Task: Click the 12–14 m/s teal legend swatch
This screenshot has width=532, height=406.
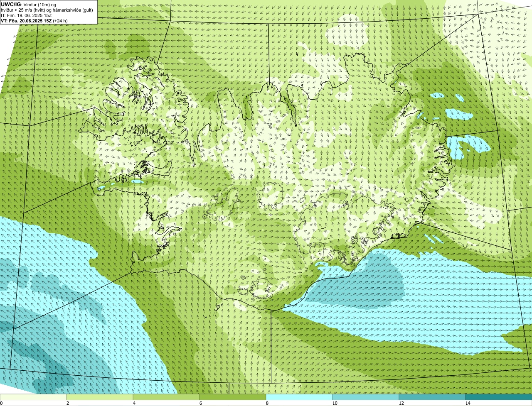Action: click(x=432, y=397)
